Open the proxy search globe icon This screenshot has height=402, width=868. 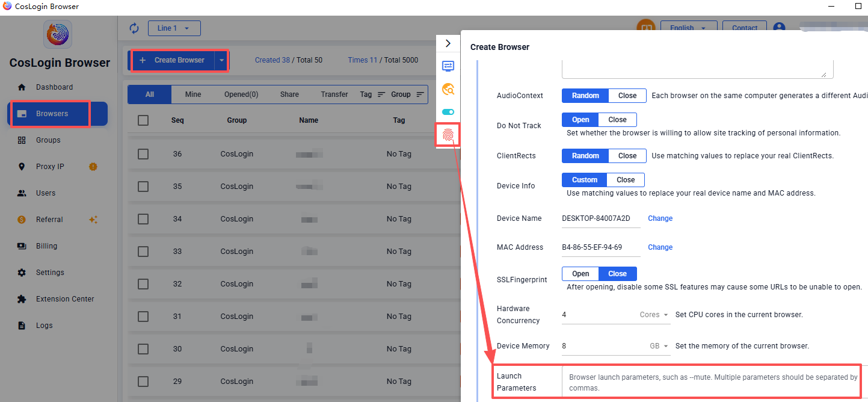pos(448,89)
